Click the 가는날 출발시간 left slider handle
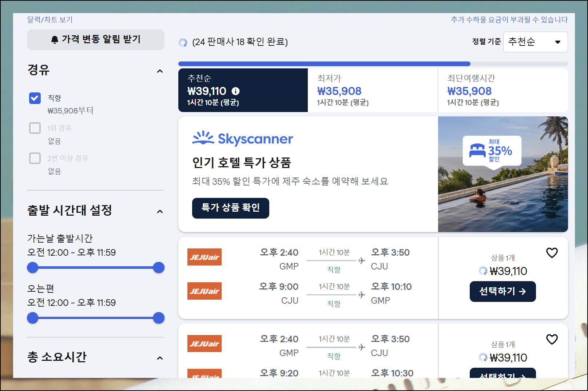This screenshot has width=588, height=391. coord(33,268)
